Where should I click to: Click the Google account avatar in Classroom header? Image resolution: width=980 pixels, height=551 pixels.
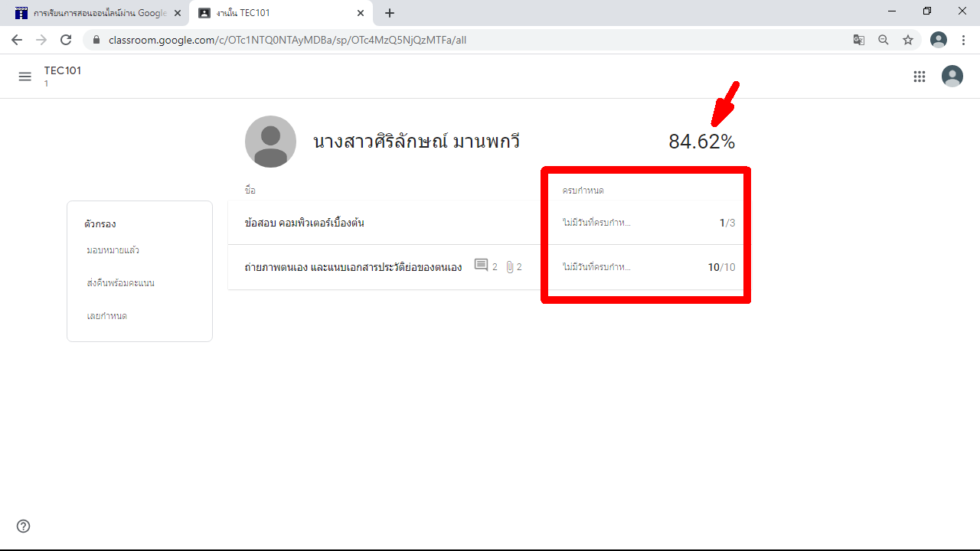click(x=952, y=76)
